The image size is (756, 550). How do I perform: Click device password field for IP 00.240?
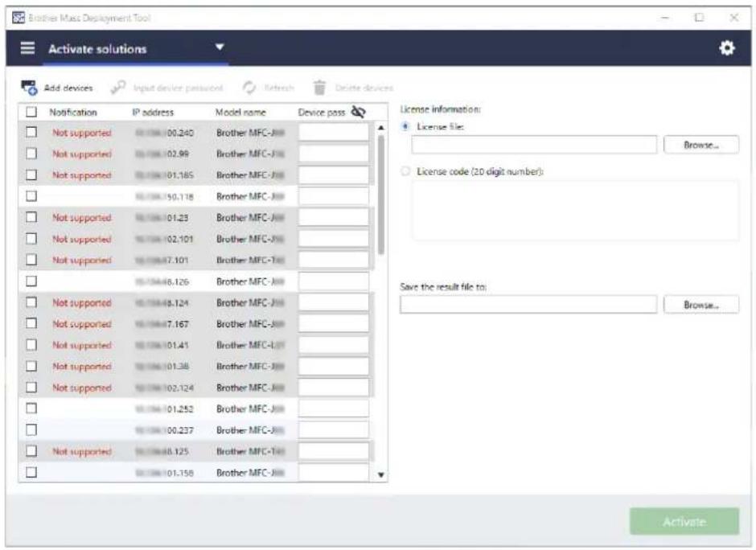334,132
